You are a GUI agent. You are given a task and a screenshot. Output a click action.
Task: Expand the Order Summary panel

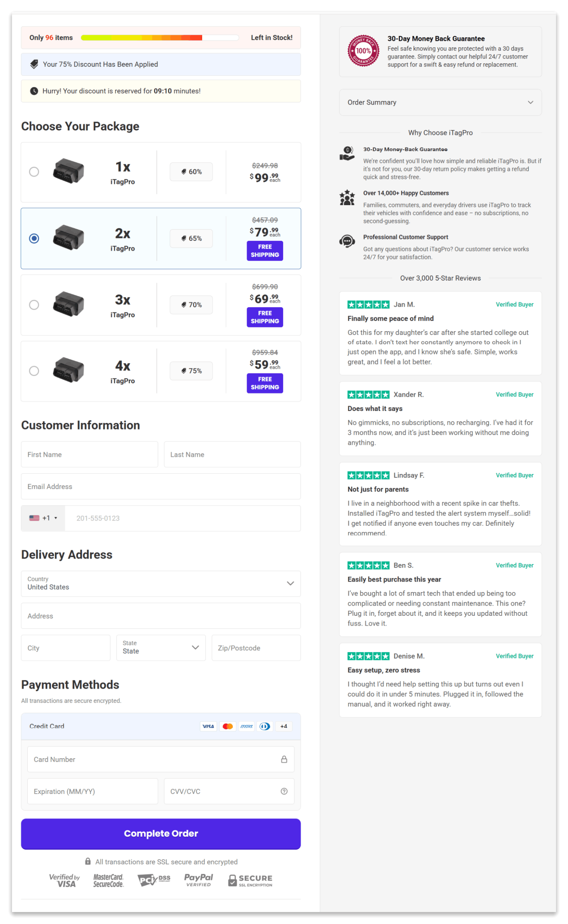441,103
